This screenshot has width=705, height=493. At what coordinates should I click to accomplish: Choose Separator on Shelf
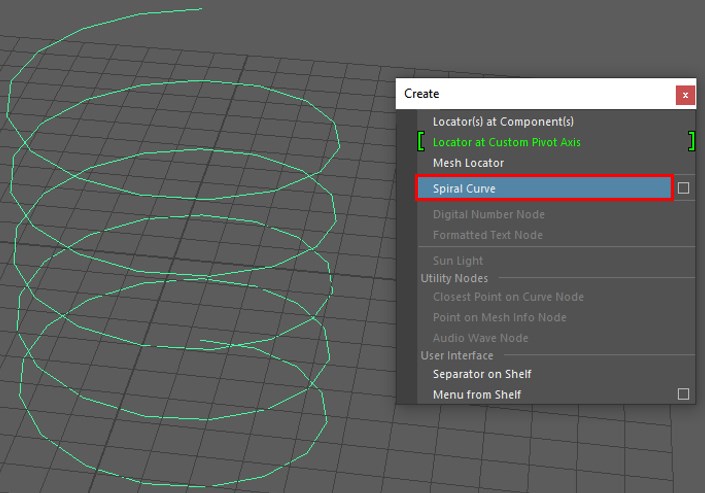(x=481, y=374)
